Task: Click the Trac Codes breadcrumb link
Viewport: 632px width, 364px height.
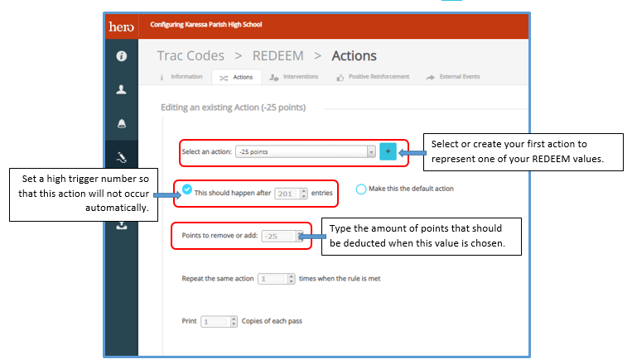Action: point(191,56)
